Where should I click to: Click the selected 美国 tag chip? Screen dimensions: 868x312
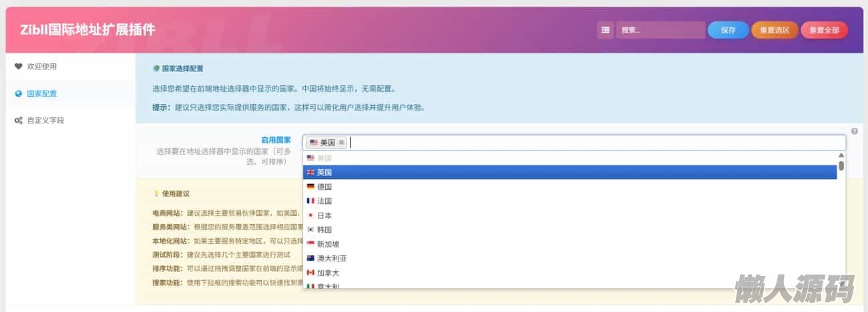pos(327,143)
